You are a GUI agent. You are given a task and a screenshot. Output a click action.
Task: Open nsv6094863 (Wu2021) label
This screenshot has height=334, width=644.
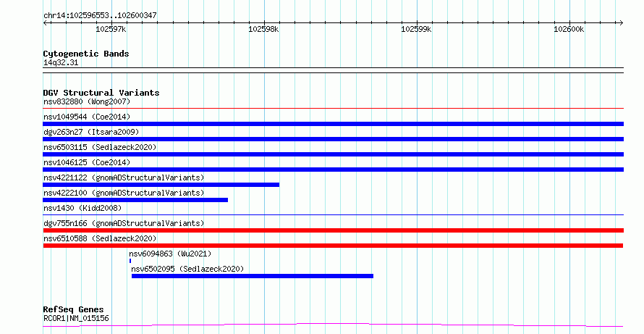click(170, 254)
